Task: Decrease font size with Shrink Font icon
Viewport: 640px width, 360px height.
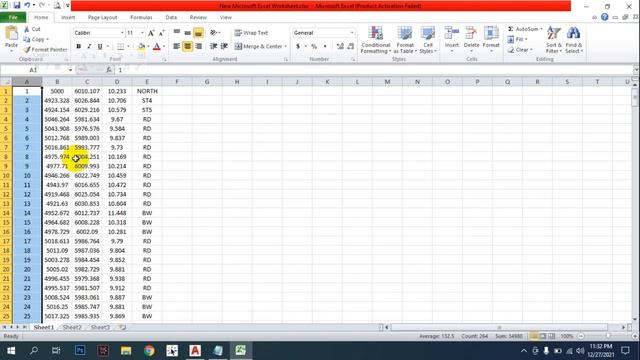Action: [x=162, y=33]
